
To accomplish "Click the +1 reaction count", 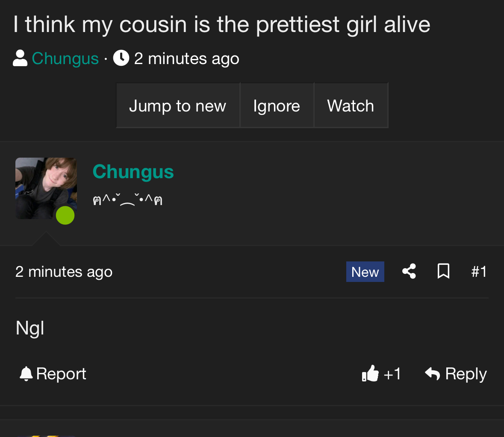I will click(392, 374).
